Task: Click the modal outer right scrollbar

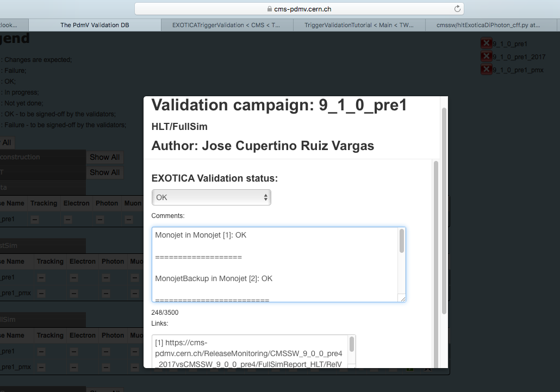Action: [444, 210]
